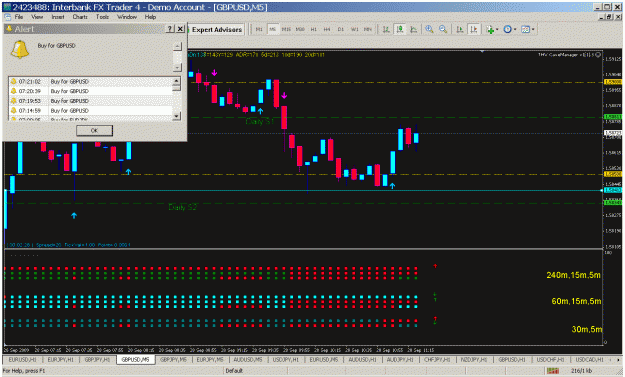Image resolution: width=625 pixels, height=377 pixels.
Task: Switch to the USDCAD,H1 chart tab
Action: tap(589, 359)
